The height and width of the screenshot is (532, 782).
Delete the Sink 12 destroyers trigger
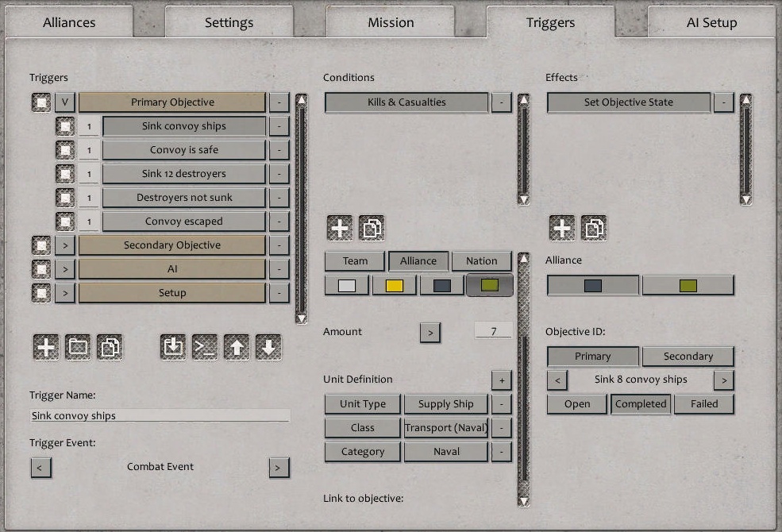coord(279,174)
